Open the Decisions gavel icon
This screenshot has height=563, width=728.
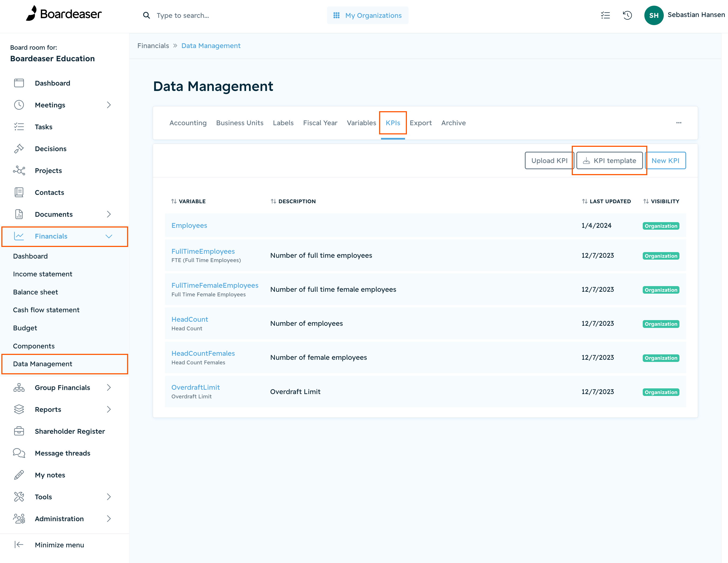(19, 149)
